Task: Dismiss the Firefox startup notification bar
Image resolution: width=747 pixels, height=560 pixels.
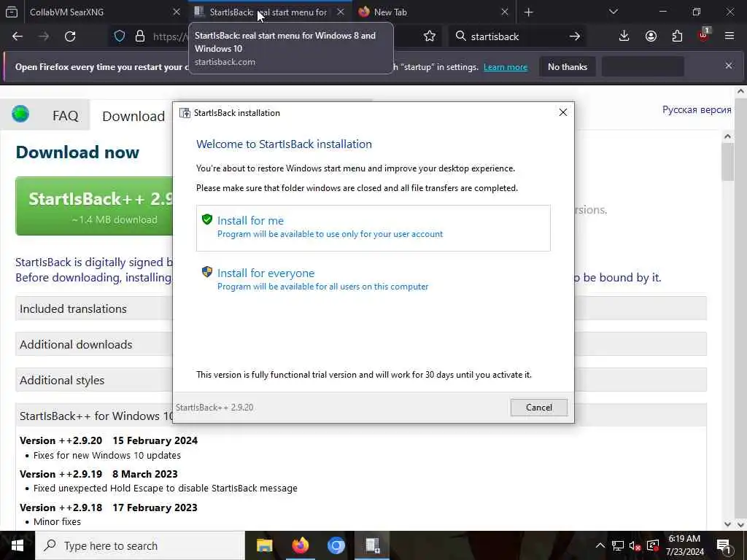Action: pos(729,66)
